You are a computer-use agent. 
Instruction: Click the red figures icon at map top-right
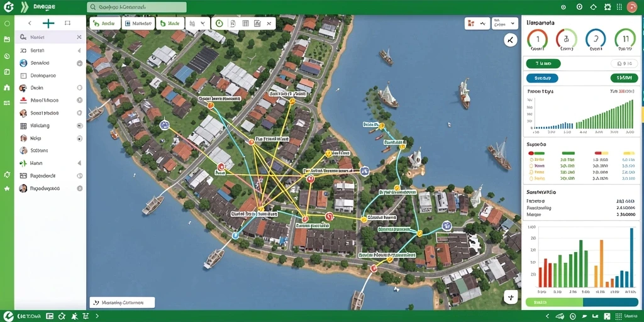[471, 23]
